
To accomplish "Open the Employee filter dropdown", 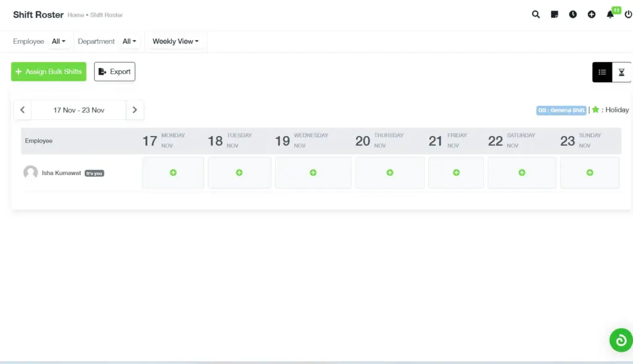I will [x=59, y=41].
